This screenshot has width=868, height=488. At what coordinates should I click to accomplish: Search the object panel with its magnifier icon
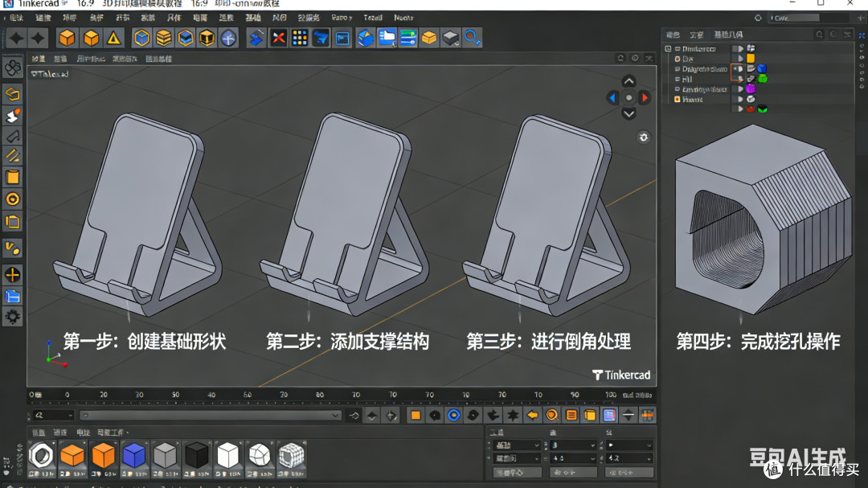tap(819, 35)
